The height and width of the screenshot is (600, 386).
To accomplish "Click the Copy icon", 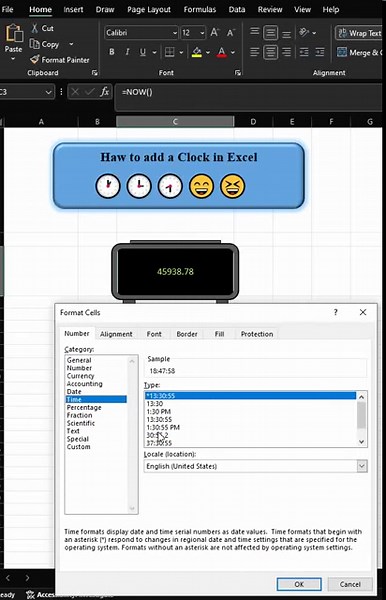I will pyautogui.click(x=34, y=44).
